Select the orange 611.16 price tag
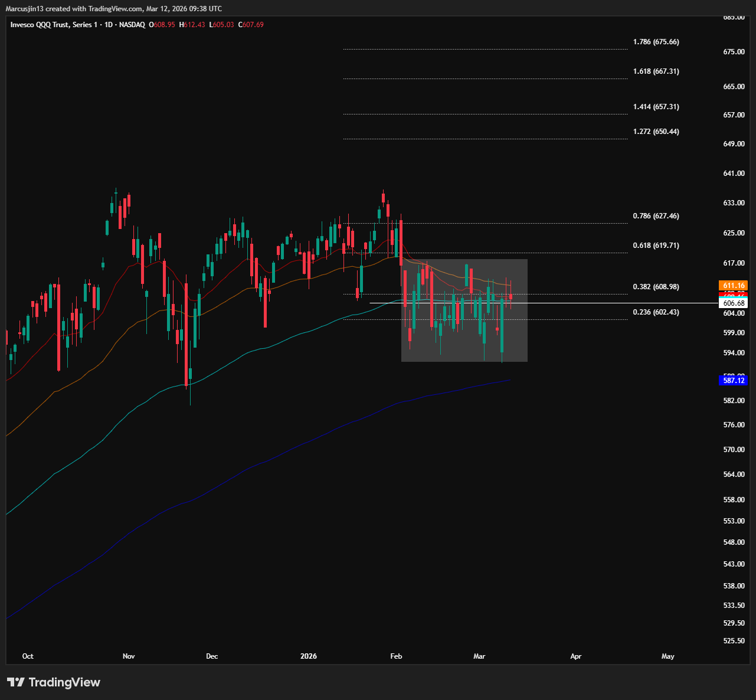This screenshot has height=700, width=756. 733,286
